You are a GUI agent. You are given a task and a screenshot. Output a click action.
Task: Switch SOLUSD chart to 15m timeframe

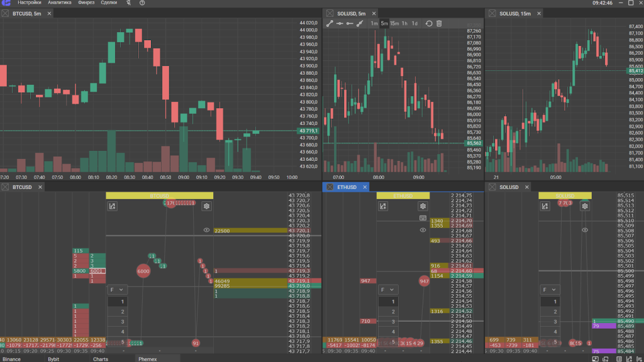pyautogui.click(x=394, y=23)
